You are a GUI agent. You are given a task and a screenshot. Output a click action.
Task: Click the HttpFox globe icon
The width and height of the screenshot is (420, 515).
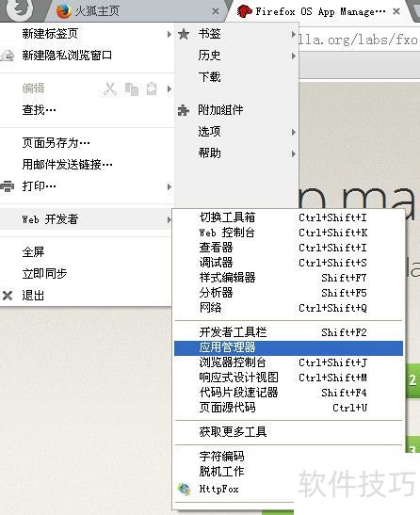[184, 489]
